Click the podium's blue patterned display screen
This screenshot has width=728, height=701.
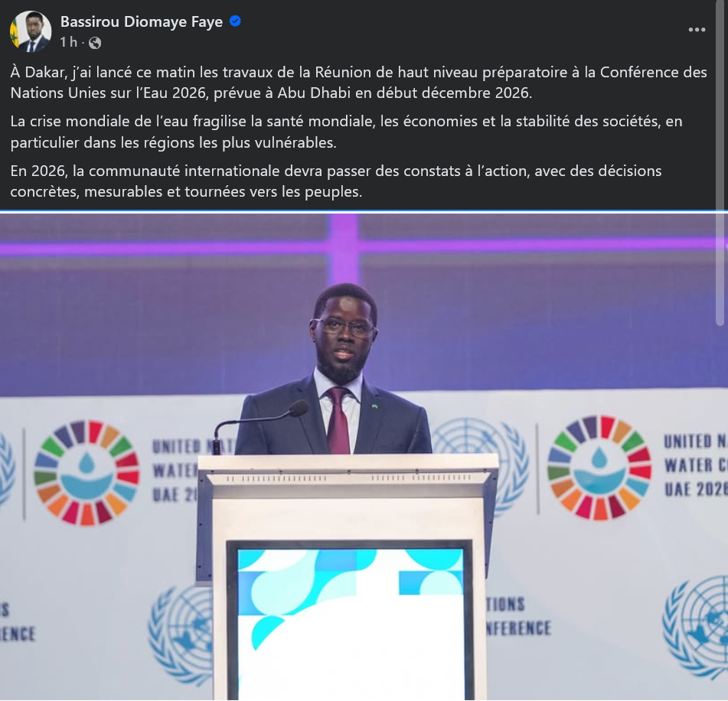click(x=351, y=622)
